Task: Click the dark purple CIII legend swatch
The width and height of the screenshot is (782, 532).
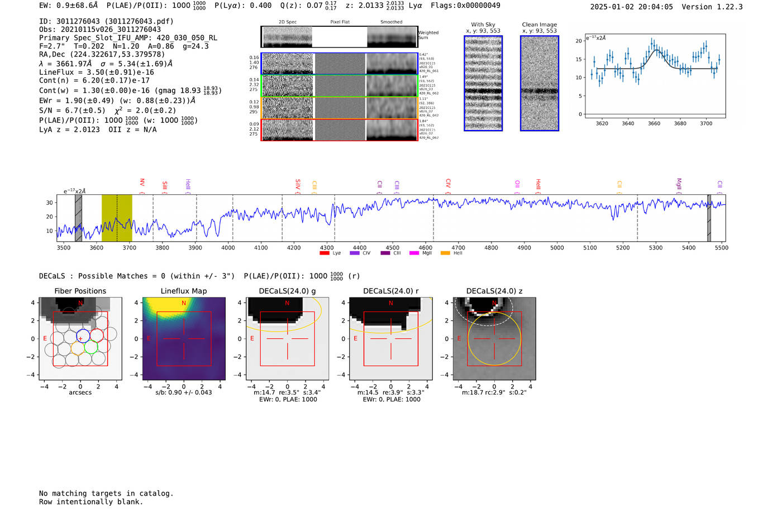Action: (385, 253)
